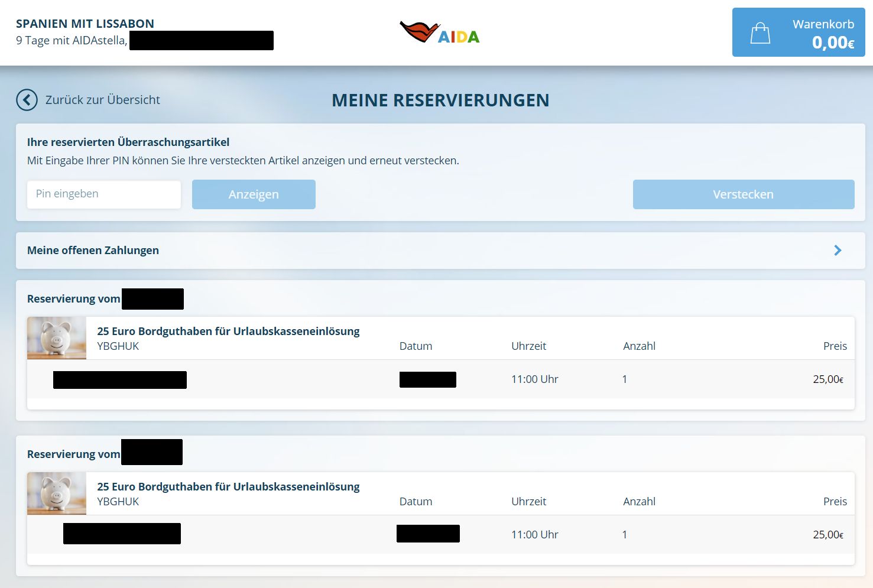The image size is (873, 588).
Task: Click the MEINE RESERVIERUNGEN page heading
Action: [440, 100]
